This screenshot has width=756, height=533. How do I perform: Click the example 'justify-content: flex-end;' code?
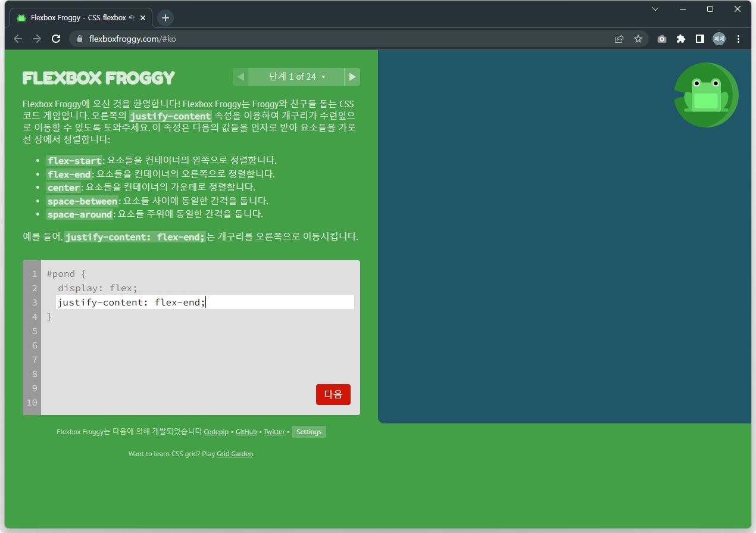click(135, 237)
